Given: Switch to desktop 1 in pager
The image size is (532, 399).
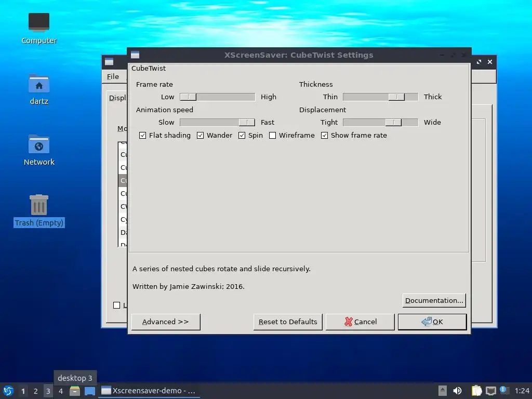Looking at the screenshot, I should (x=23, y=391).
